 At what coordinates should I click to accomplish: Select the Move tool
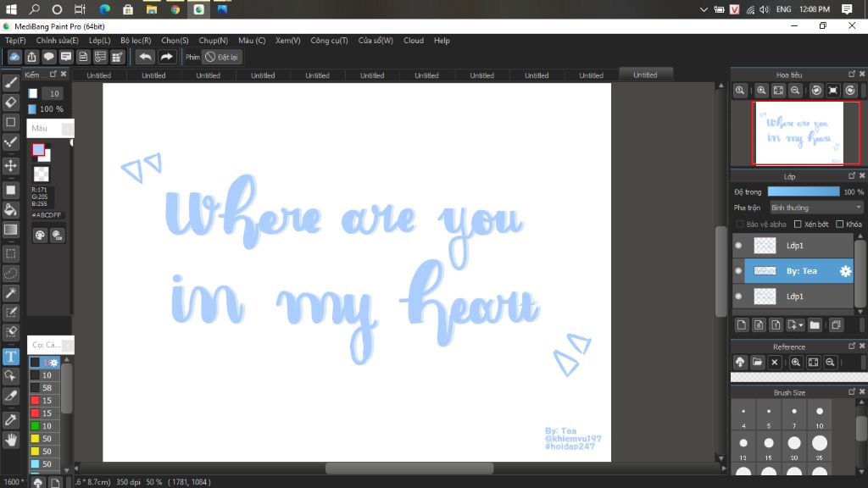click(x=10, y=165)
